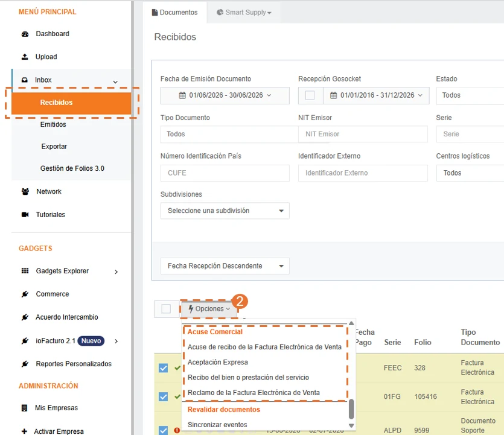Open the Subdivisiones dropdown
504x435 pixels.
tap(225, 211)
